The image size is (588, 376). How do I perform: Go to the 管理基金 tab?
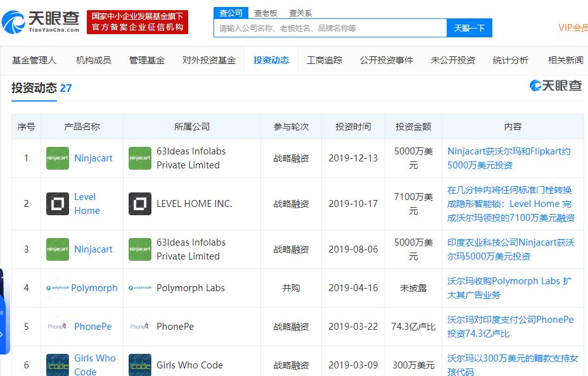pos(147,60)
